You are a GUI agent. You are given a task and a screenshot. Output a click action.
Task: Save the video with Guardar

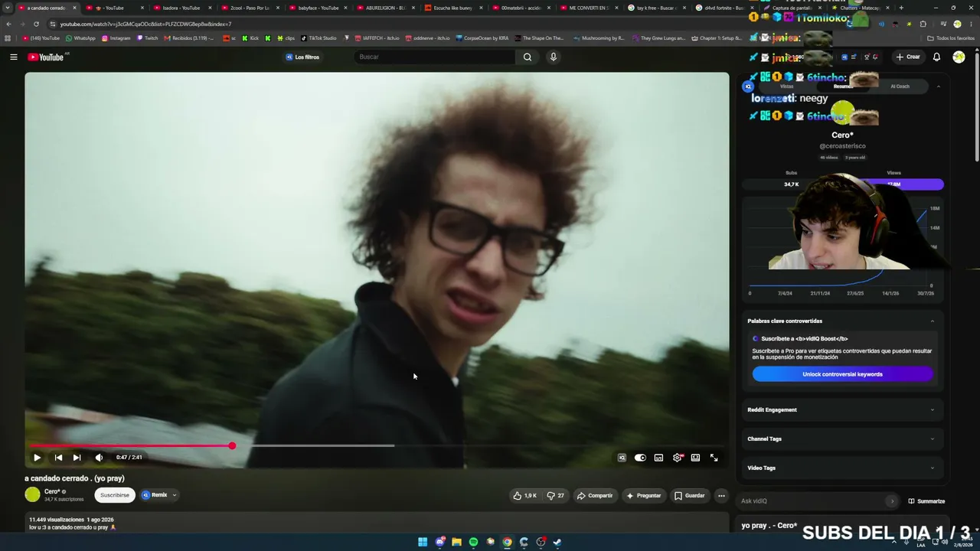coord(689,495)
